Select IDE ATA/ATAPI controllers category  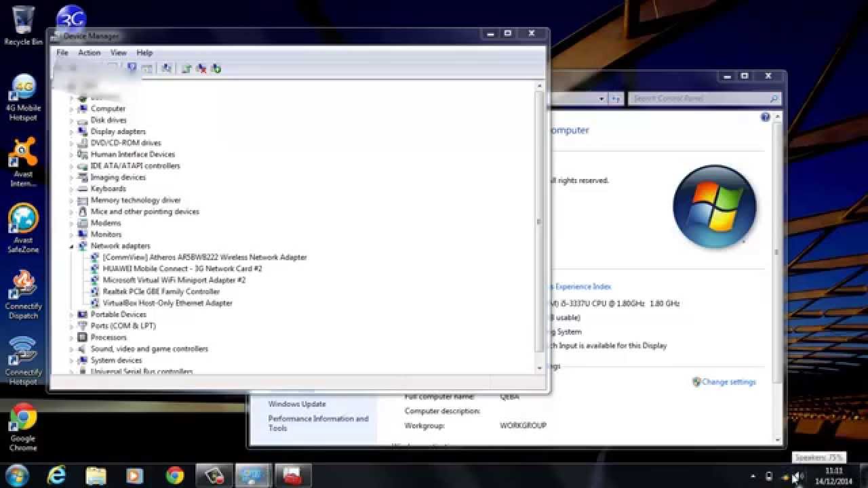pyautogui.click(x=135, y=166)
